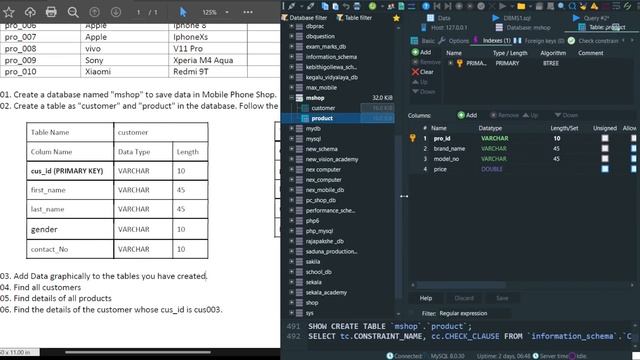Open the user manager icon in HeidiSQL toolbar

tap(391, 6)
